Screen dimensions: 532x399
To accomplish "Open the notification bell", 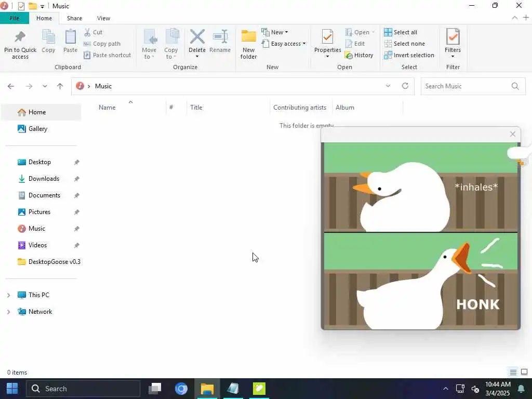I will pyautogui.click(x=521, y=389).
